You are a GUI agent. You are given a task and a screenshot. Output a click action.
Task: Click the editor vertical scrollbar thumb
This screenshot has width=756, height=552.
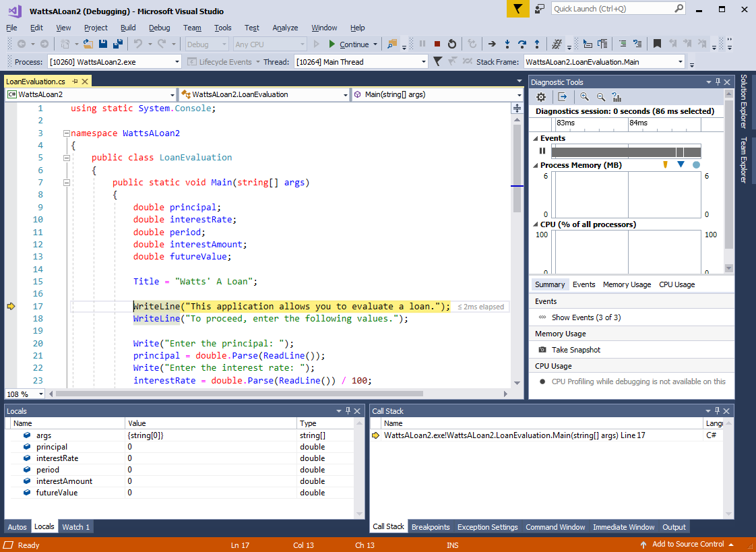click(517, 168)
